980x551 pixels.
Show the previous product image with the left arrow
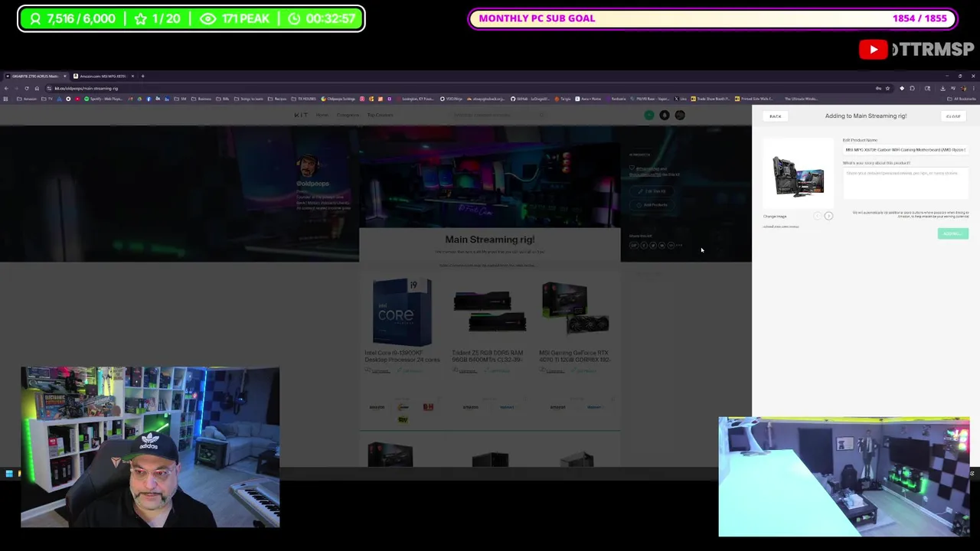pos(817,216)
